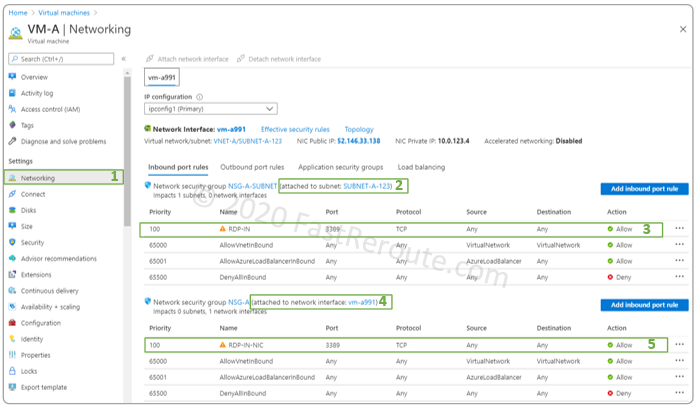Click the Overview monitor icon
The height and width of the screenshot is (405, 697).
[x=12, y=76]
